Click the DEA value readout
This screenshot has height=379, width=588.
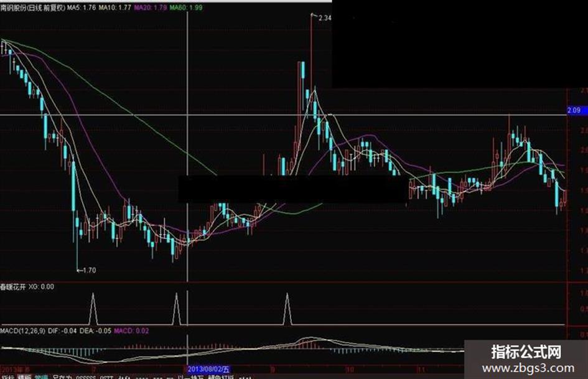(x=95, y=331)
